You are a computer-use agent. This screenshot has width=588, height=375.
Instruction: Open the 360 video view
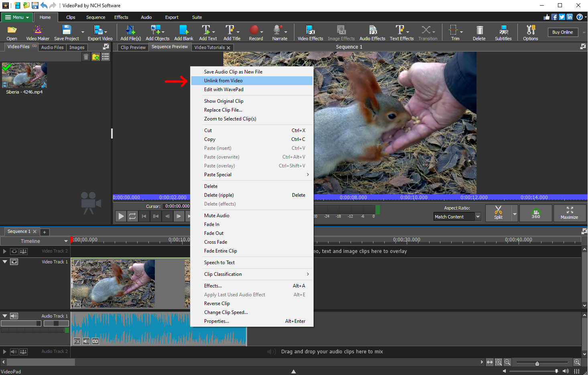[536, 213]
